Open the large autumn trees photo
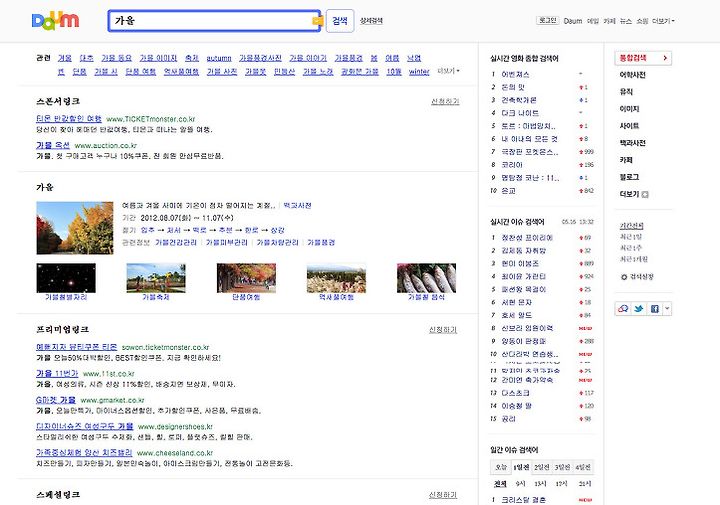 (75, 228)
